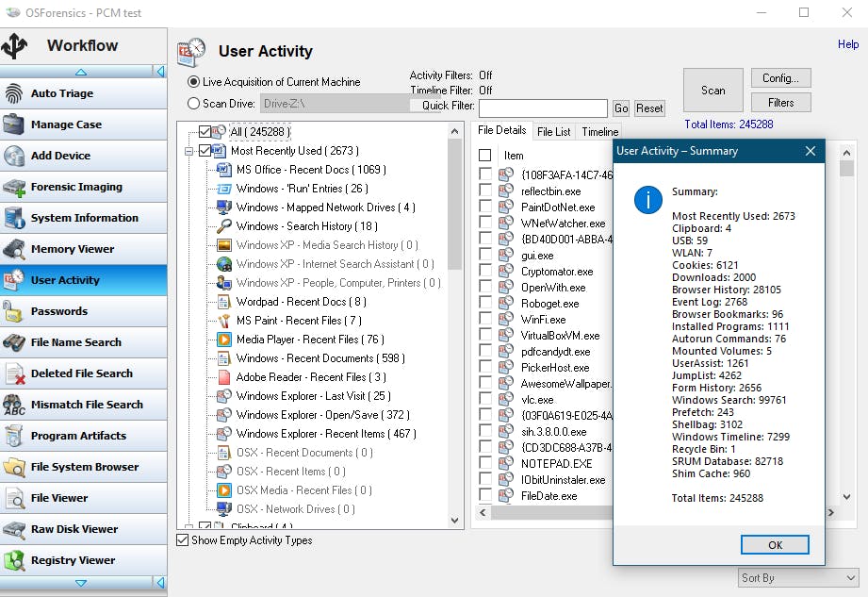Toggle Show Empty Activity Types checkbox
This screenshot has height=597, width=868.
coord(182,540)
